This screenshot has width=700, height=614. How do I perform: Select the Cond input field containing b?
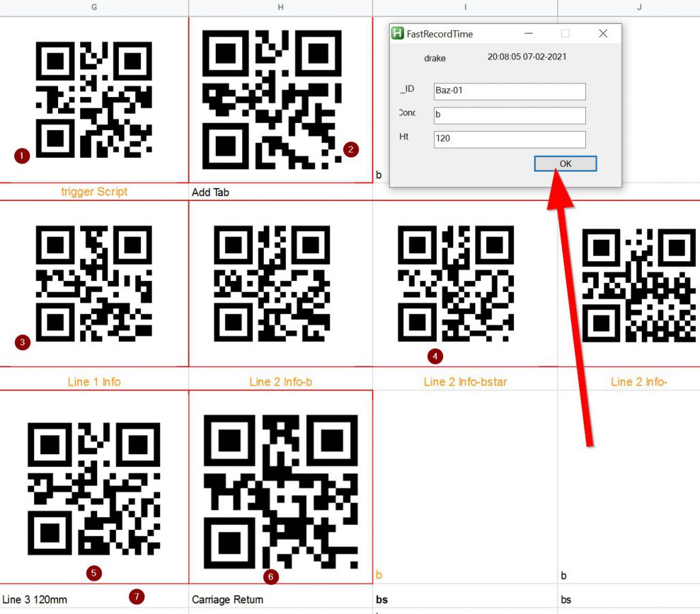(x=509, y=115)
